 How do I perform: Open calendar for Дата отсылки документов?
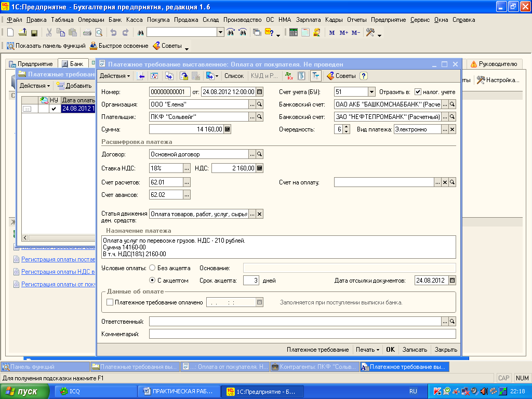[x=452, y=281]
